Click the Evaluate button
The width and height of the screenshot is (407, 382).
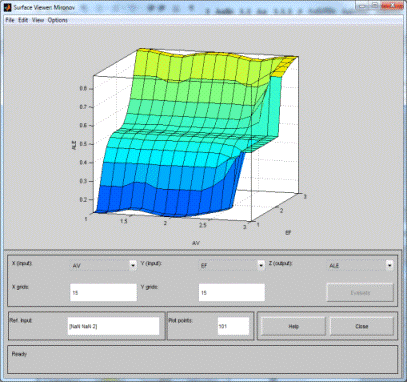[x=360, y=293]
